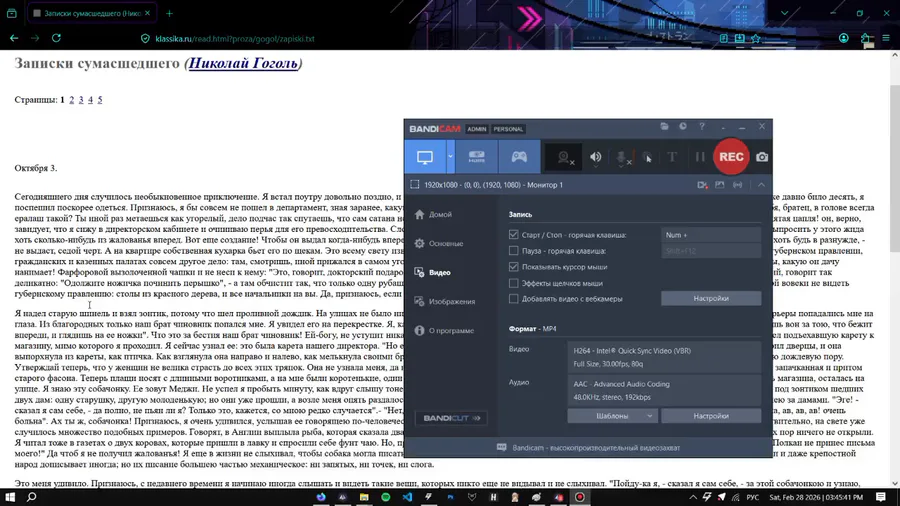Click the text overlay T icon

tap(672, 157)
